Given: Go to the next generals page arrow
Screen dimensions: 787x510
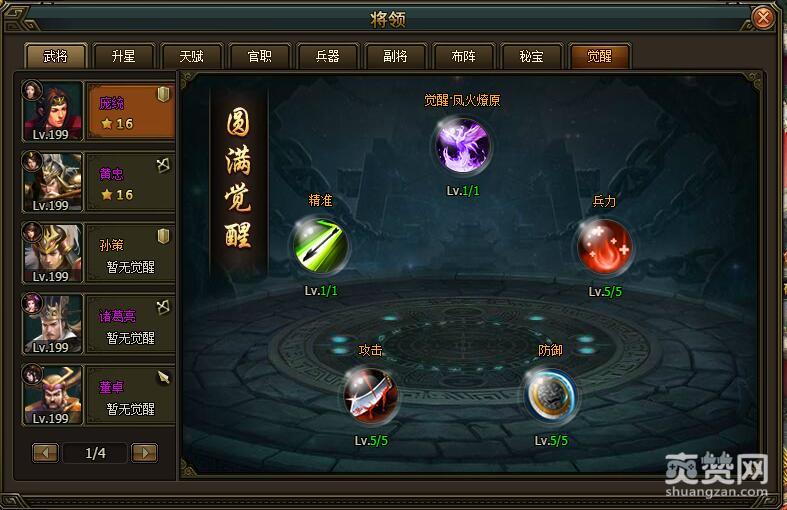Looking at the screenshot, I should point(145,453).
